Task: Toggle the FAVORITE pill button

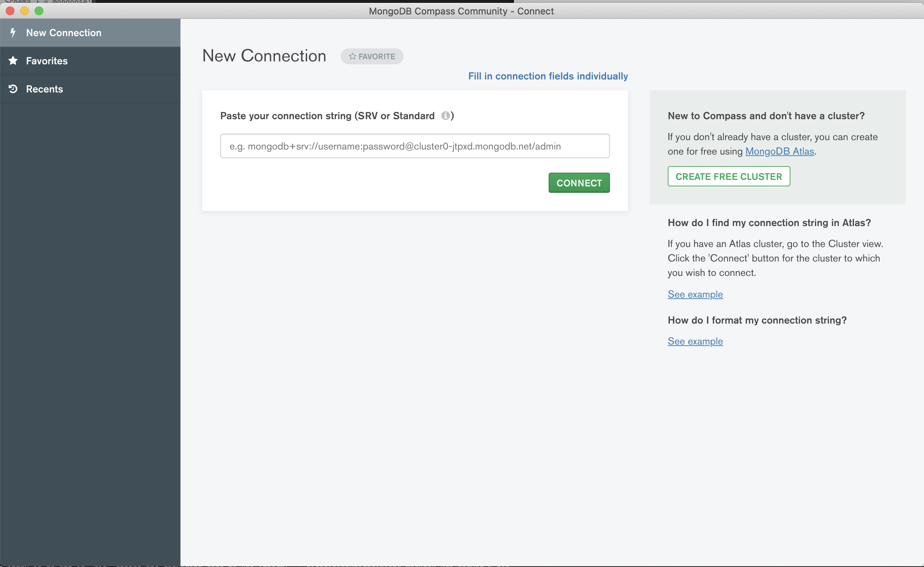Action: point(372,56)
